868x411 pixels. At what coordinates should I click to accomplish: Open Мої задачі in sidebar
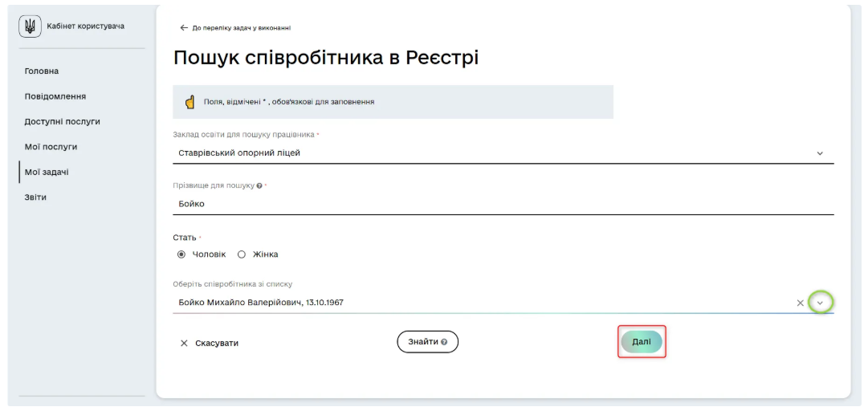pyautogui.click(x=47, y=172)
